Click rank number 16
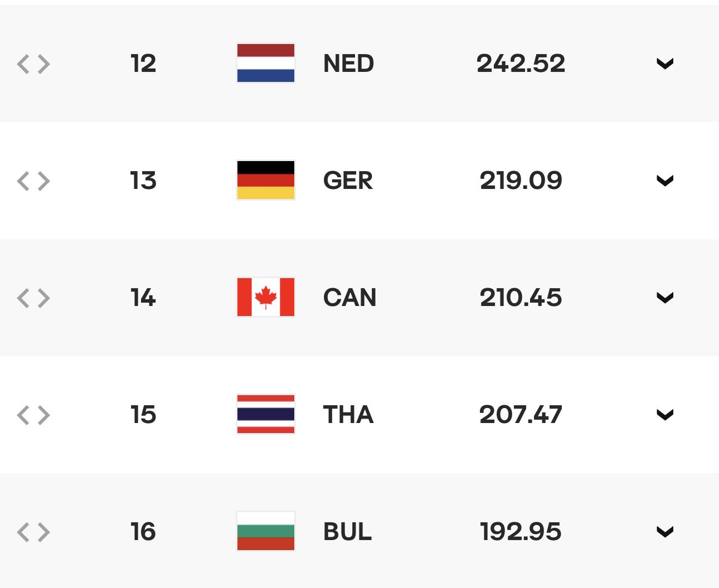The image size is (719, 588). [x=143, y=532]
